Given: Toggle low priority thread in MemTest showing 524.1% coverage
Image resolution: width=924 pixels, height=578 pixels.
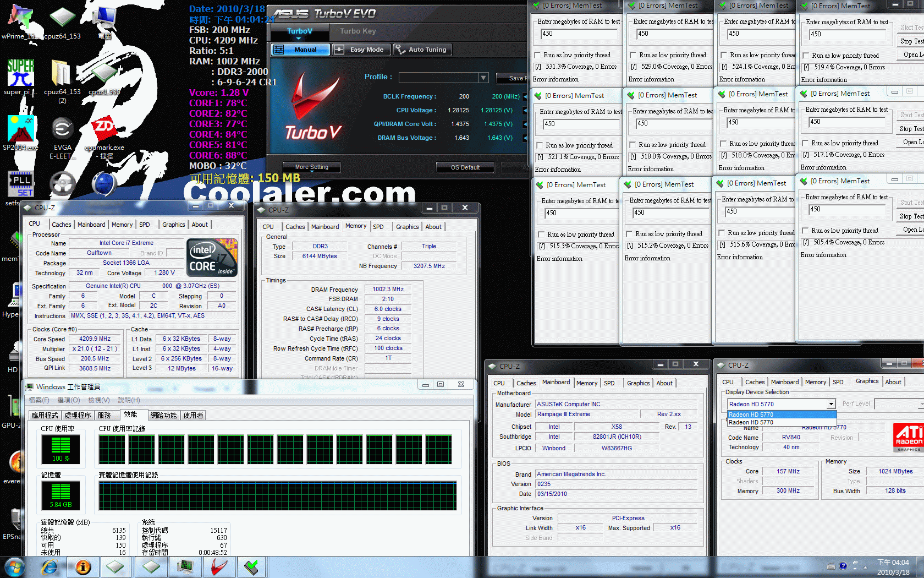Looking at the screenshot, I should pos(724,55).
